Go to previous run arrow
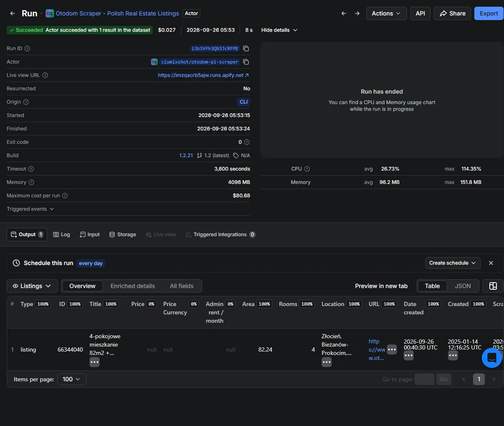Screen dimensions: 504x426 tap(344, 13)
